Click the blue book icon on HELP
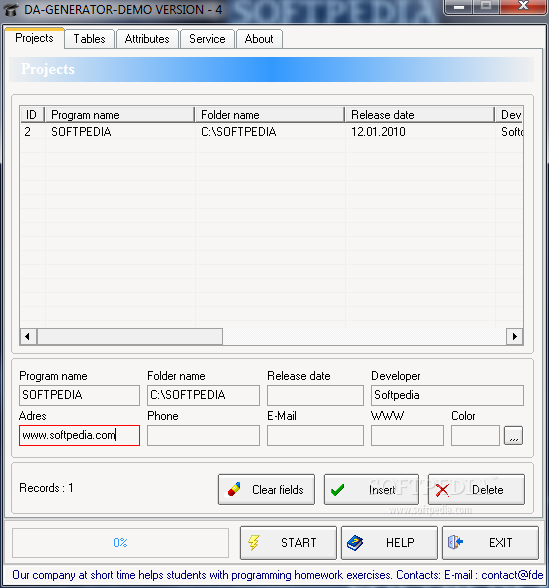Viewport: 549px width, 588px height. (355, 543)
